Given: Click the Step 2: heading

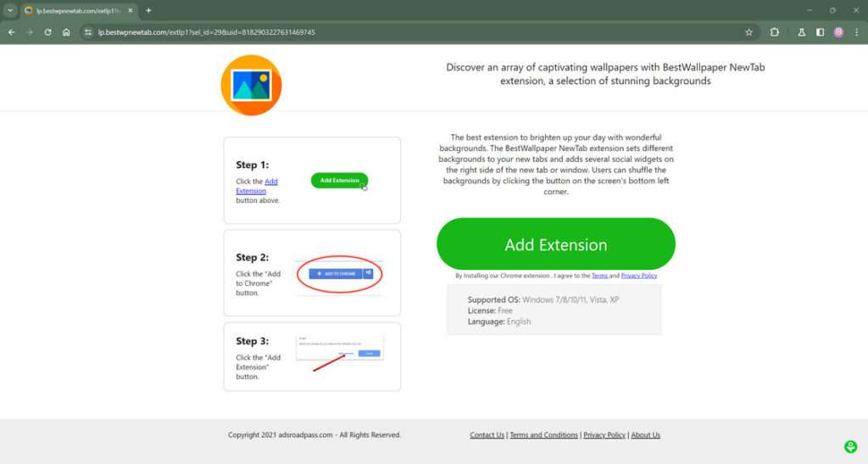Looking at the screenshot, I should coord(253,258).
